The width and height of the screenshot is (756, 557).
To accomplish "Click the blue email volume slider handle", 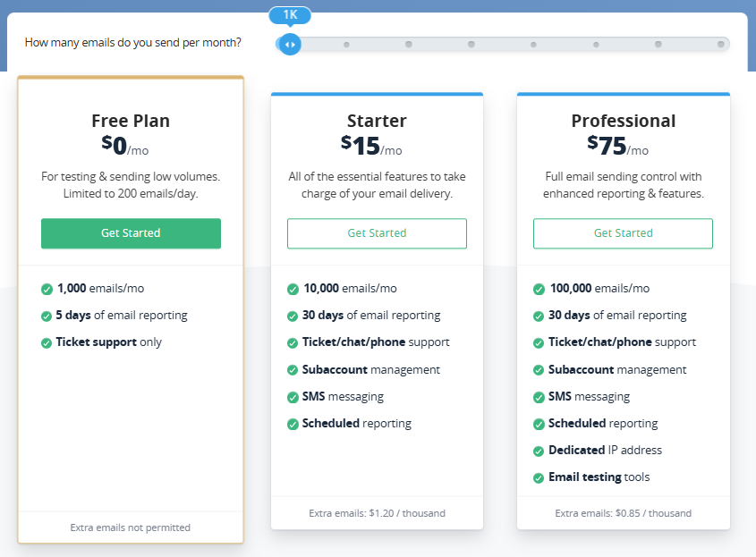I will pos(290,45).
